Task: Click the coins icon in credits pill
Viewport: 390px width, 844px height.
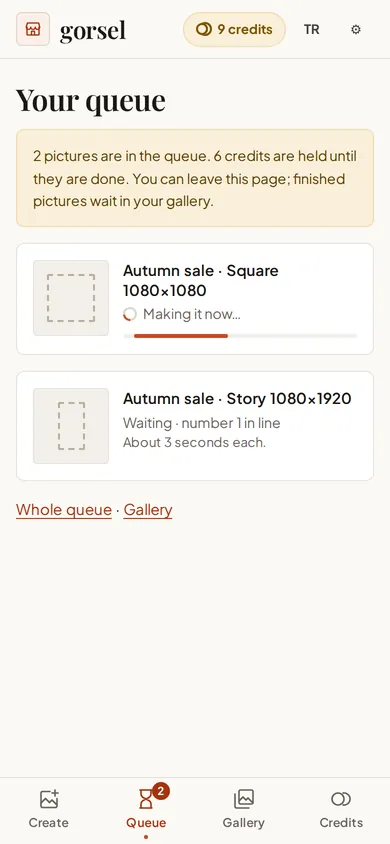Action: pos(203,30)
